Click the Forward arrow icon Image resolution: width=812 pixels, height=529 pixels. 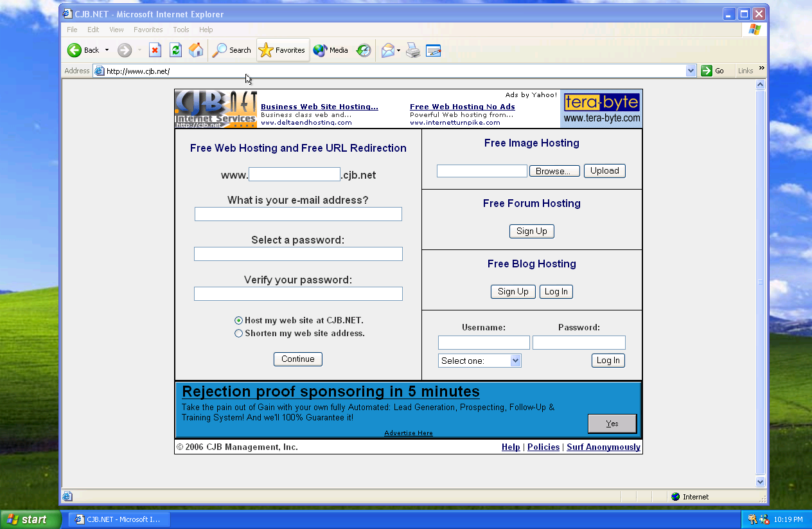(x=125, y=50)
